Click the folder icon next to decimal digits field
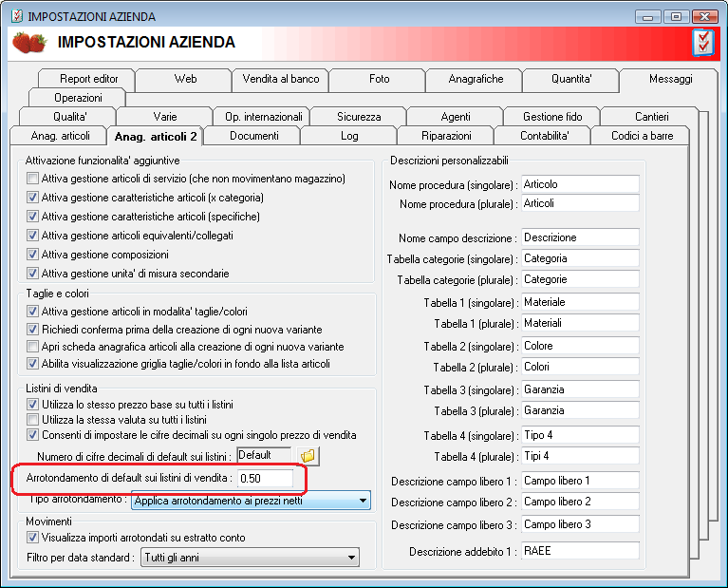Viewport: 728px width, 588px height. pyautogui.click(x=308, y=456)
